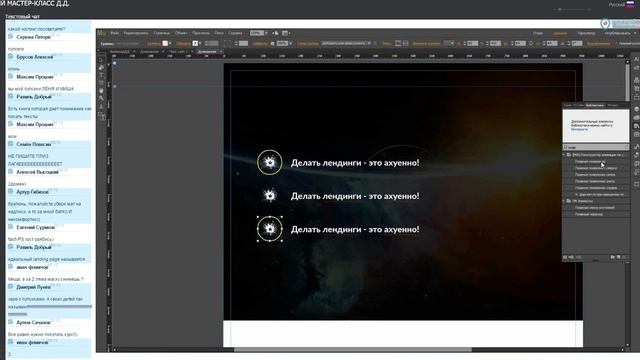Open the Просмотр menu in menu bar
The width and height of the screenshot is (640, 360).
coord(200,33)
